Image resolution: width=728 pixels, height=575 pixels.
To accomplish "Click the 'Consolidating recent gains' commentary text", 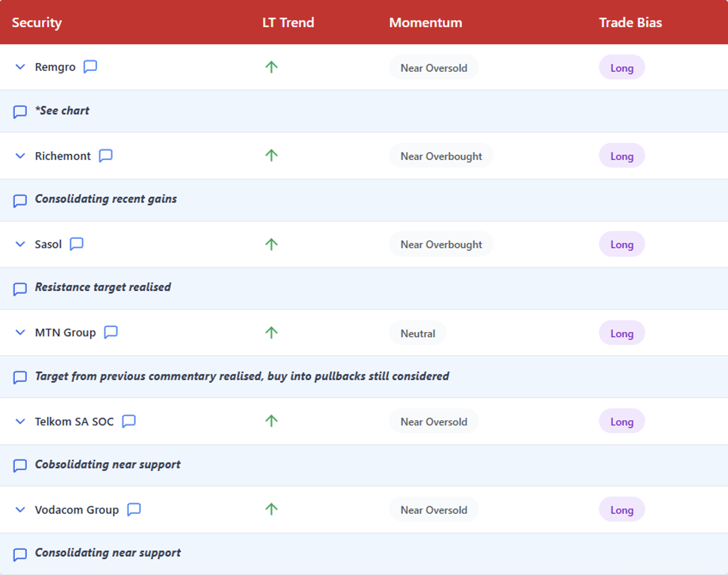I will tap(106, 199).
